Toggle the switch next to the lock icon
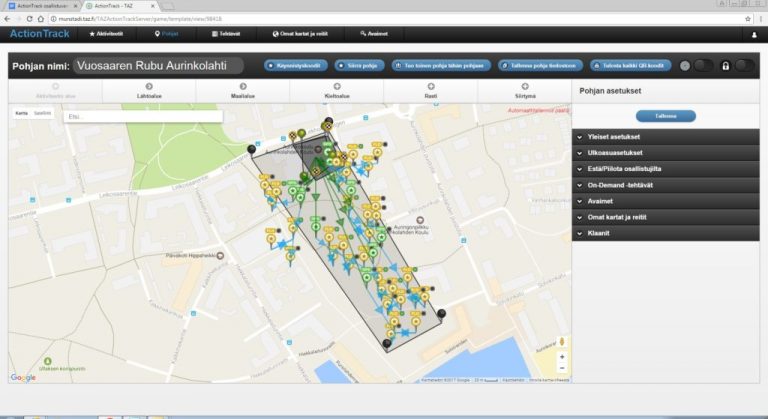The image size is (768, 419). coord(744,65)
